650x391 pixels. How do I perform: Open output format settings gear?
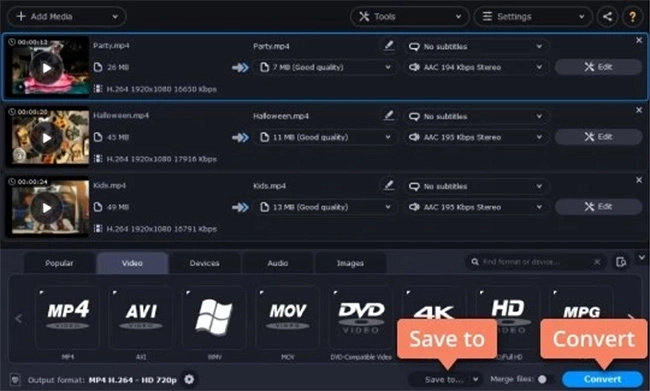point(189,379)
